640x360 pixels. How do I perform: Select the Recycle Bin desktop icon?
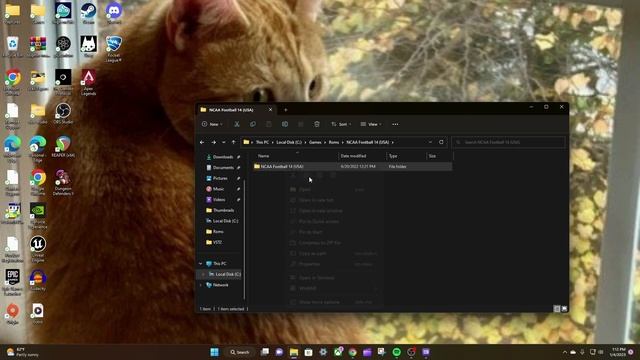click(x=13, y=47)
